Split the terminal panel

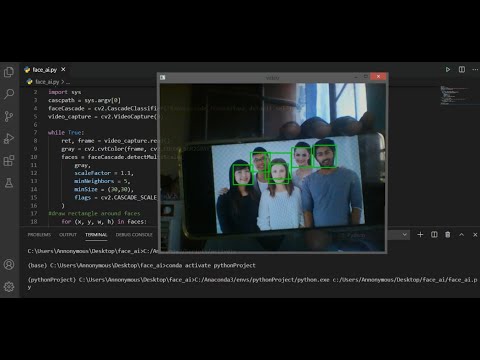[434, 235]
